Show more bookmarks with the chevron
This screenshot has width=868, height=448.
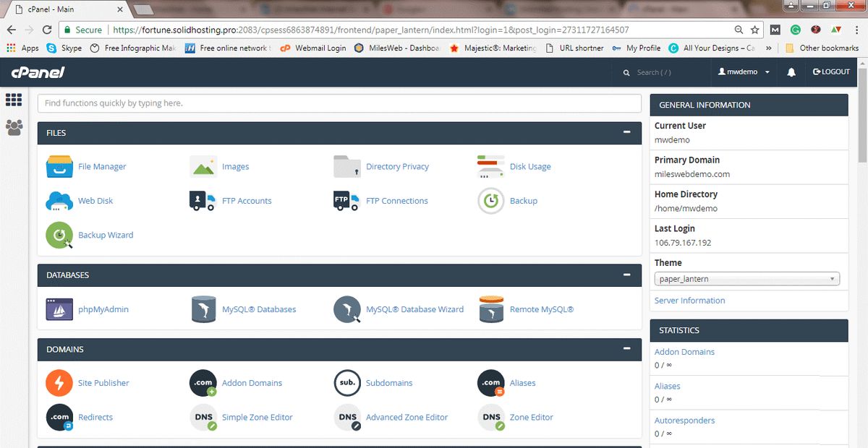[x=767, y=48]
